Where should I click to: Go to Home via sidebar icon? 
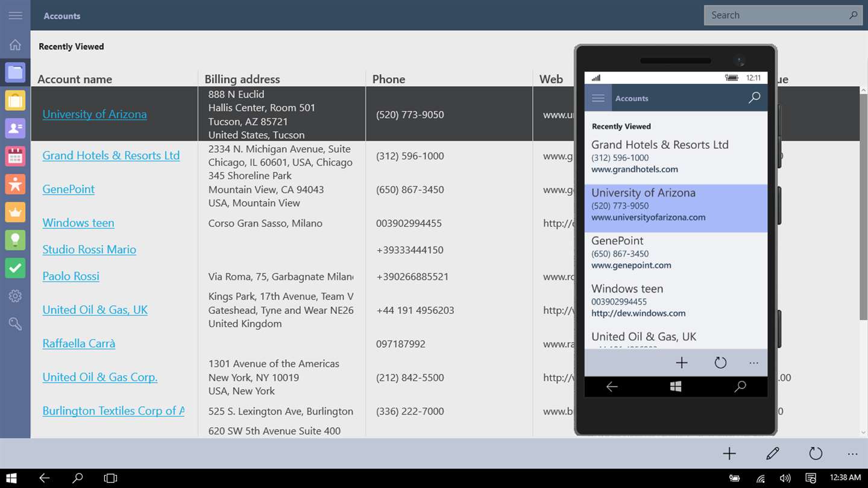pos(15,45)
